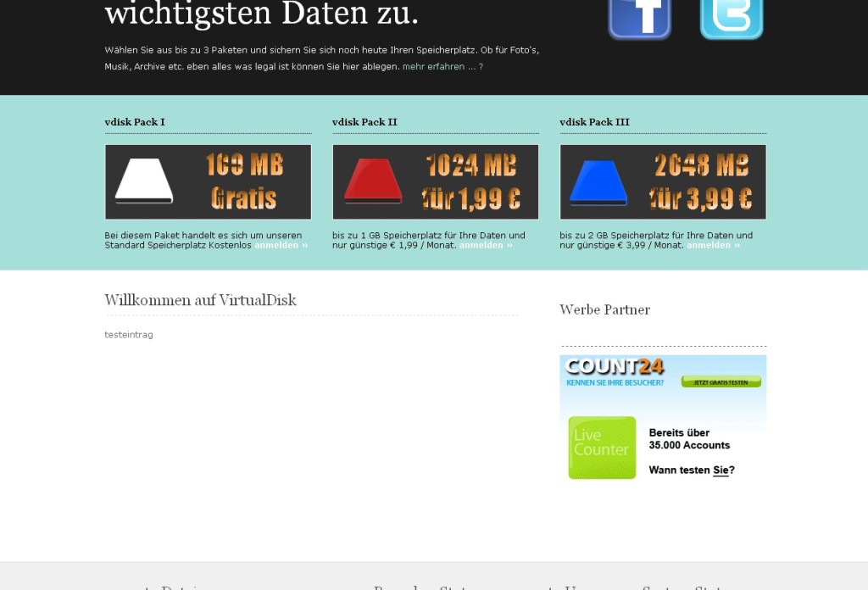Click the COUNT24 logo in the ad
The width and height of the screenshot is (868, 590).
click(615, 367)
